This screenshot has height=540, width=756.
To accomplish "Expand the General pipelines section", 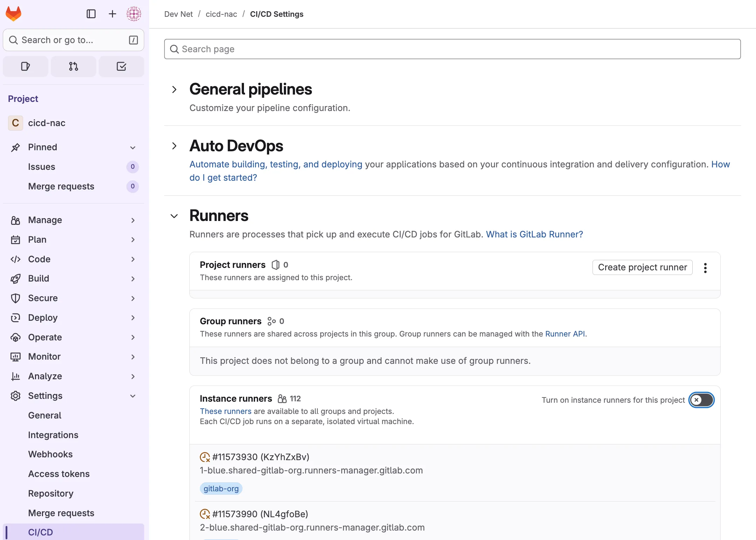I will click(x=174, y=90).
